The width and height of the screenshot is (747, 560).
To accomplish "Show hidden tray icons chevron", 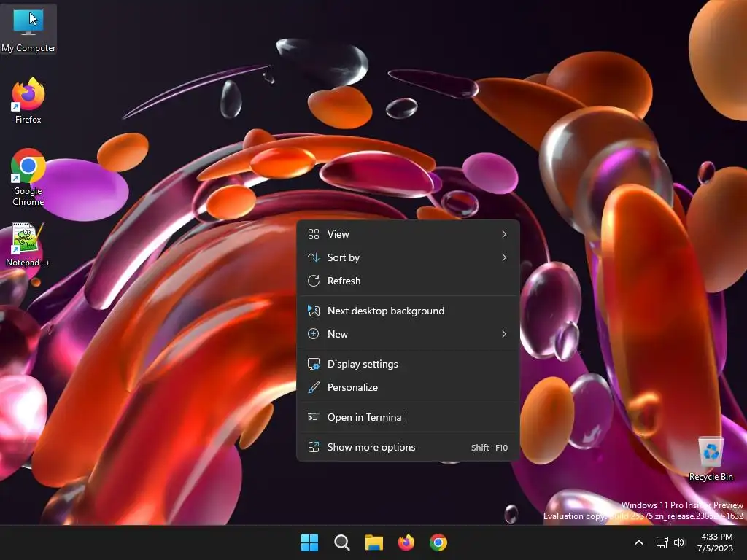I will [639, 542].
